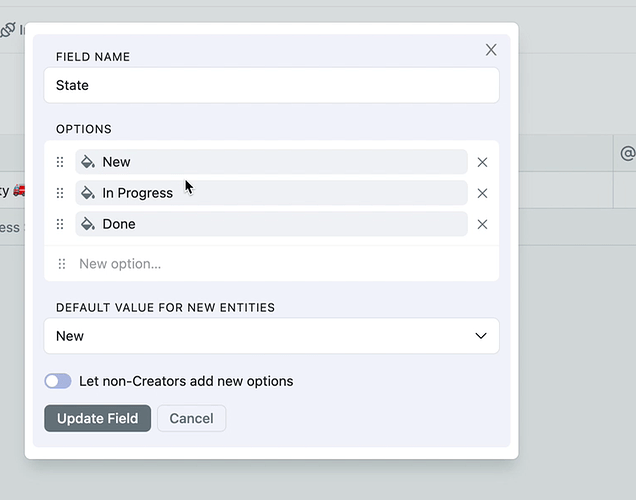This screenshot has height=500, width=636.
Task: Remove the New option
Action: pos(482,162)
